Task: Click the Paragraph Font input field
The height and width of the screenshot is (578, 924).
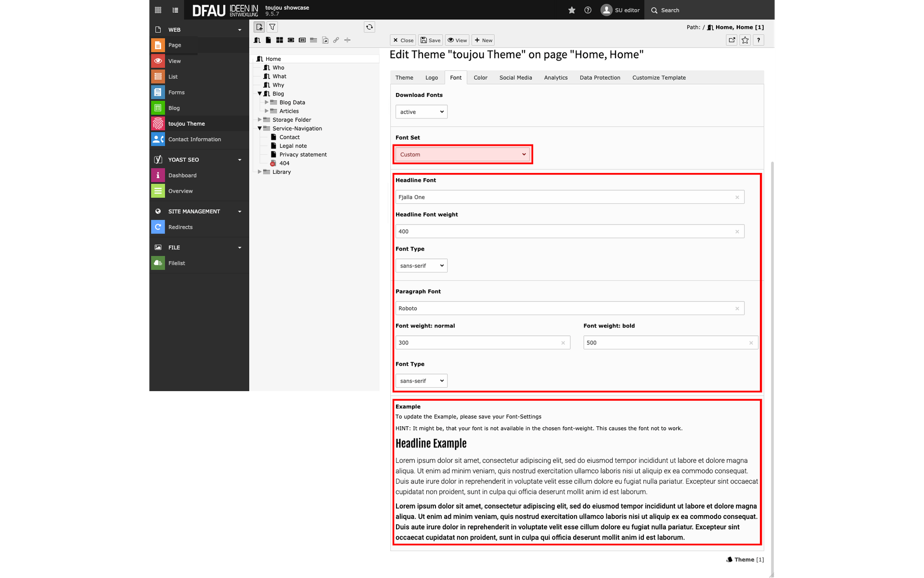Action: point(563,308)
